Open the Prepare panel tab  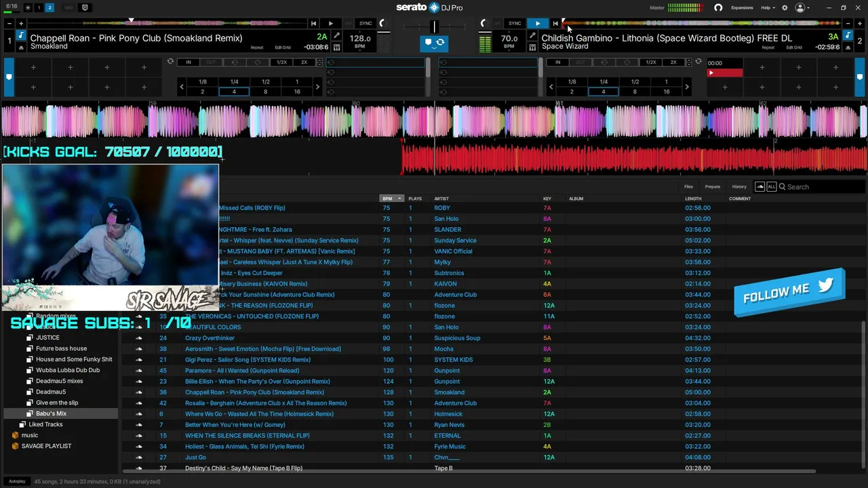(712, 186)
